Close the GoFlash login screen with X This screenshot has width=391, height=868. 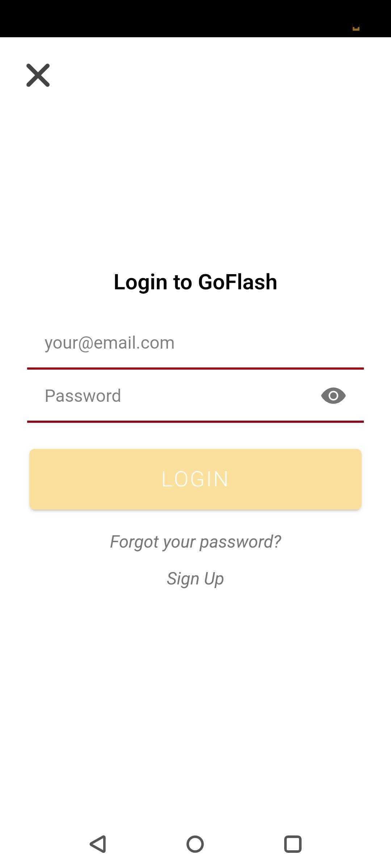click(x=38, y=75)
